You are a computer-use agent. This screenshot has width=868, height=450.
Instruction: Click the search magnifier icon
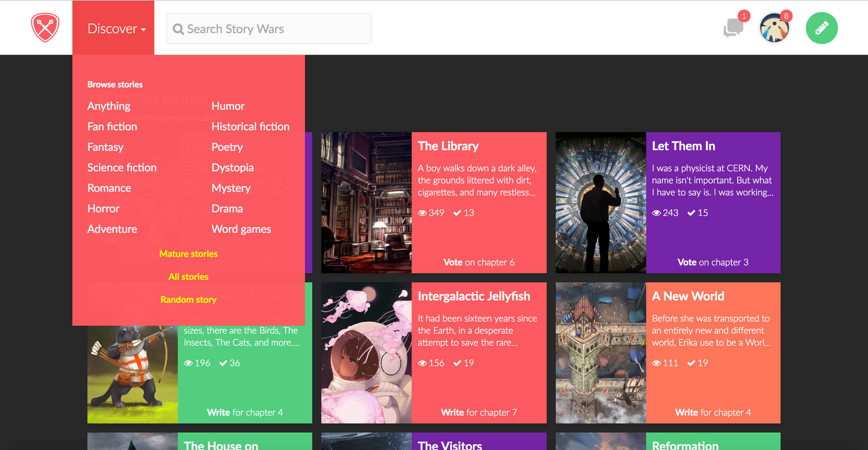(178, 29)
